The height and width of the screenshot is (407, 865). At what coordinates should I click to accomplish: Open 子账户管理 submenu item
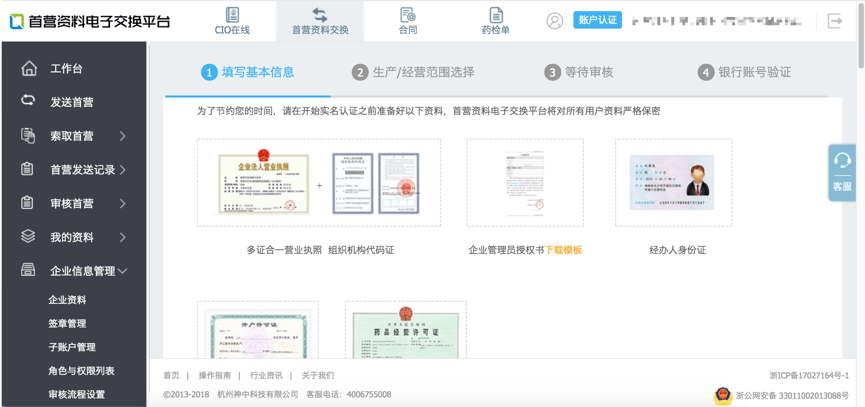72,347
